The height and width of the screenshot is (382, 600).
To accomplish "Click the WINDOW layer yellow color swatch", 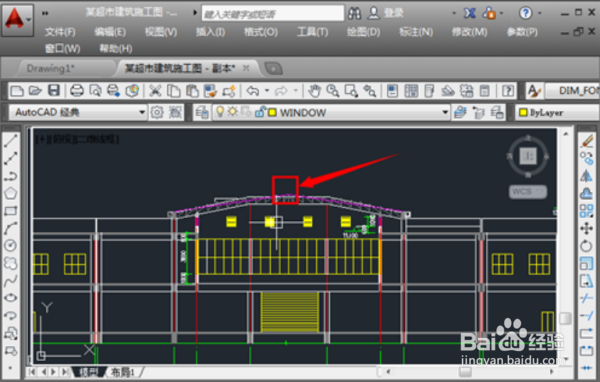I will (x=272, y=113).
